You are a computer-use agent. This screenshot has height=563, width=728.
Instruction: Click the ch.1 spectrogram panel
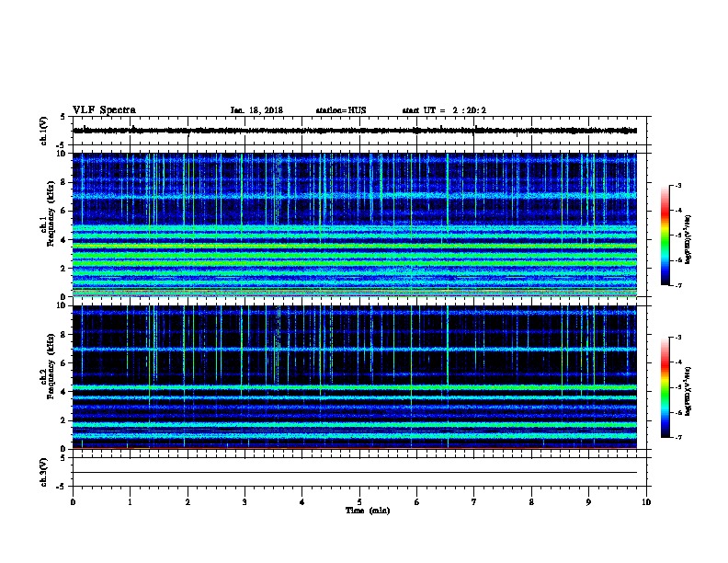coord(355,224)
